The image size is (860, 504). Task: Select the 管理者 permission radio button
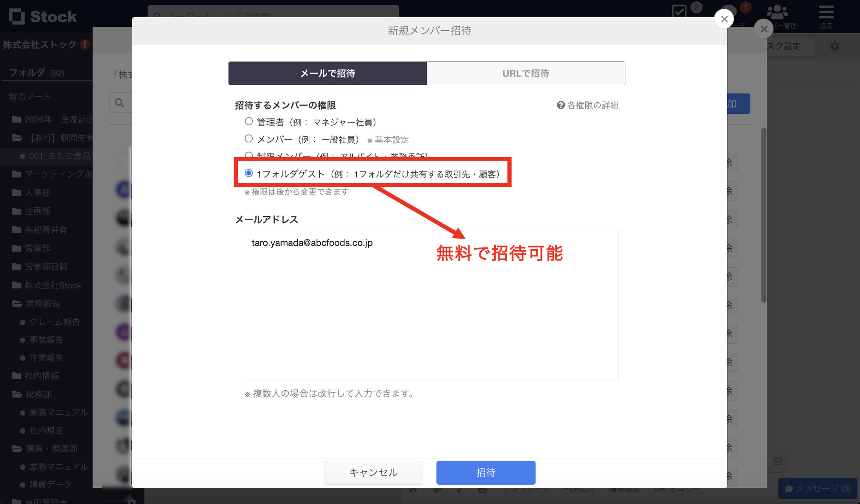(x=249, y=121)
